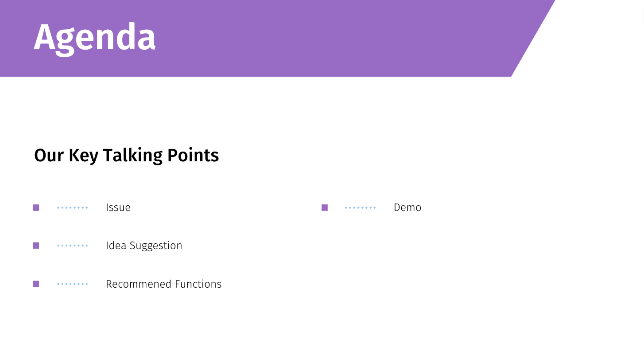Select the dotted line next to Issue
Viewport: 644px width, 359px height.
[x=73, y=207]
